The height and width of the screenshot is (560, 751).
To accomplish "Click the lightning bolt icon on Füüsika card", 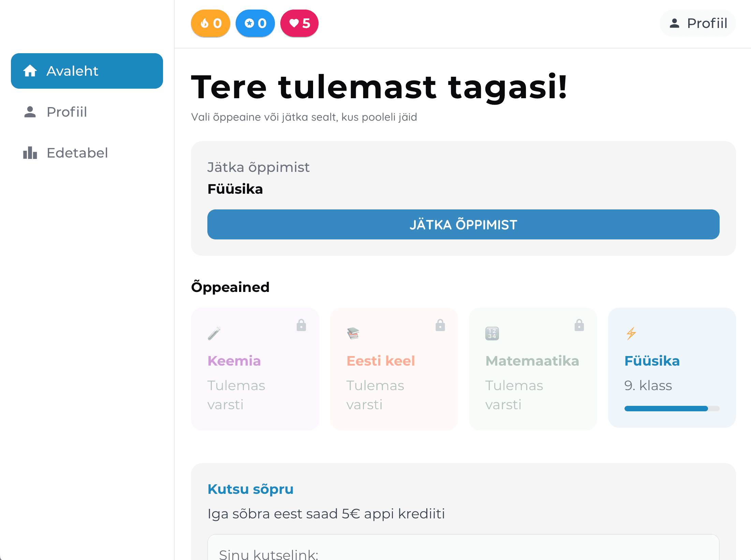I will (631, 333).
